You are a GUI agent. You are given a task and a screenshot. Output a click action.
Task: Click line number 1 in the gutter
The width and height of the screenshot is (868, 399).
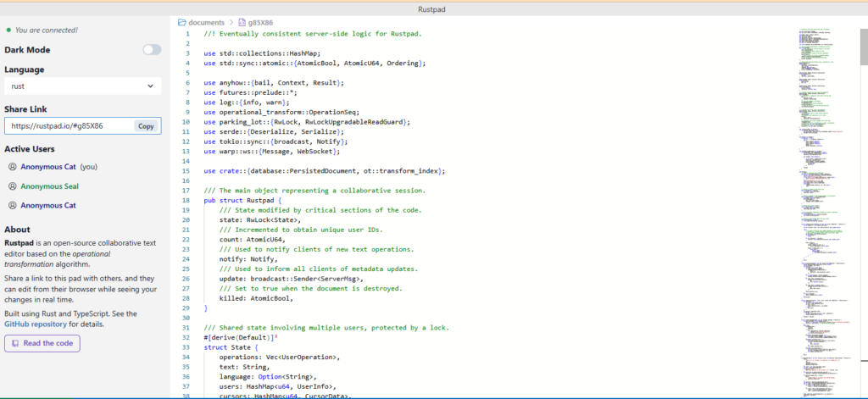(x=188, y=34)
